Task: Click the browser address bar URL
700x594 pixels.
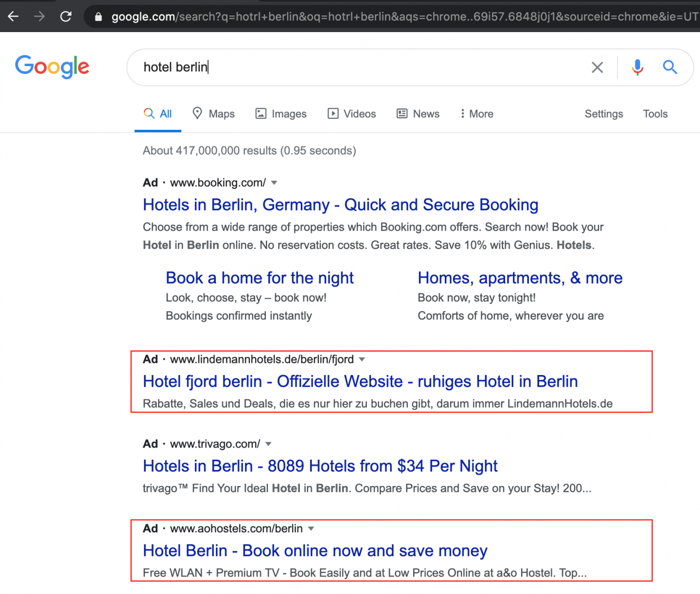Action: (x=404, y=17)
